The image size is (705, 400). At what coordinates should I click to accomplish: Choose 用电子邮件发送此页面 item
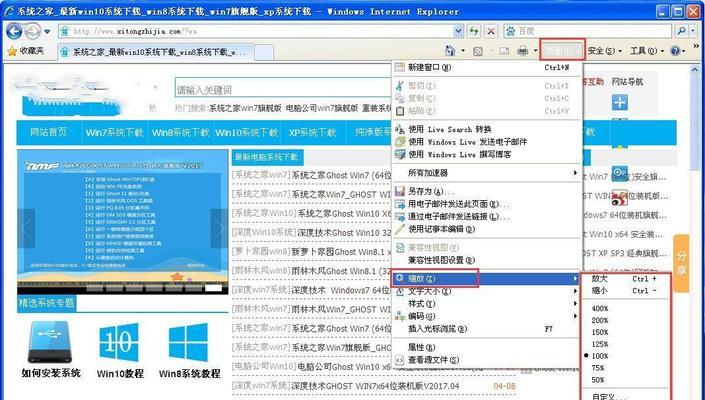coord(487,204)
